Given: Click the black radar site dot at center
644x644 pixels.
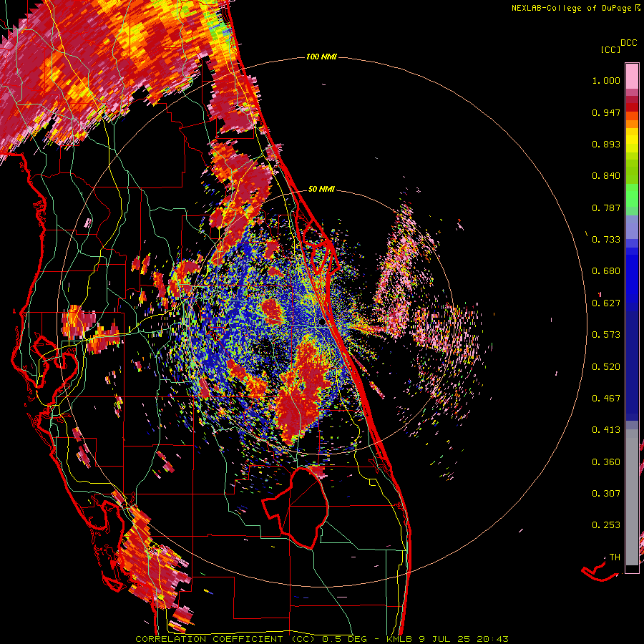Looking at the screenshot, I should click(323, 323).
